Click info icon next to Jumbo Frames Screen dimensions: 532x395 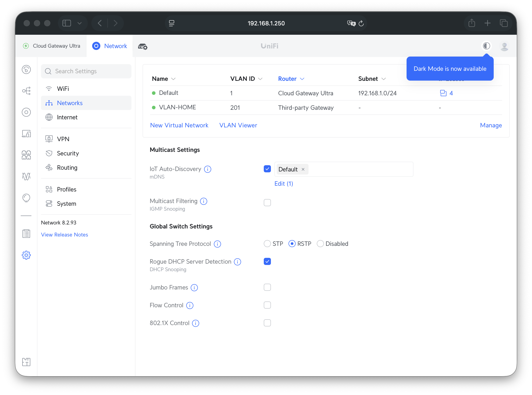pos(194,288)
